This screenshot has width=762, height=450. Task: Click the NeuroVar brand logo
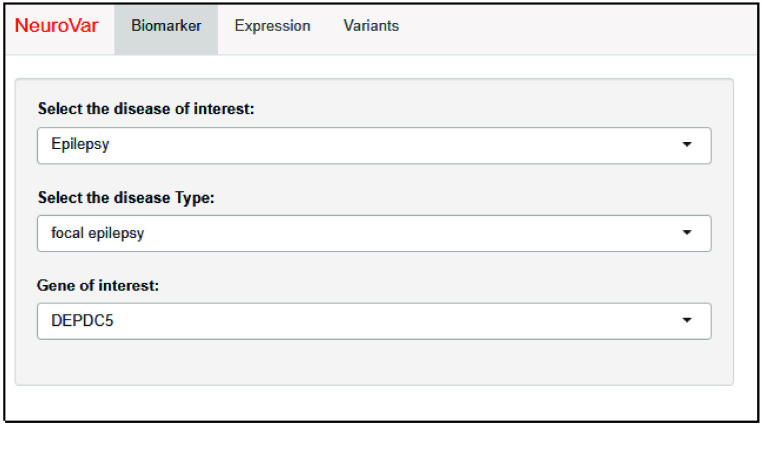click(x=57, y=26)
